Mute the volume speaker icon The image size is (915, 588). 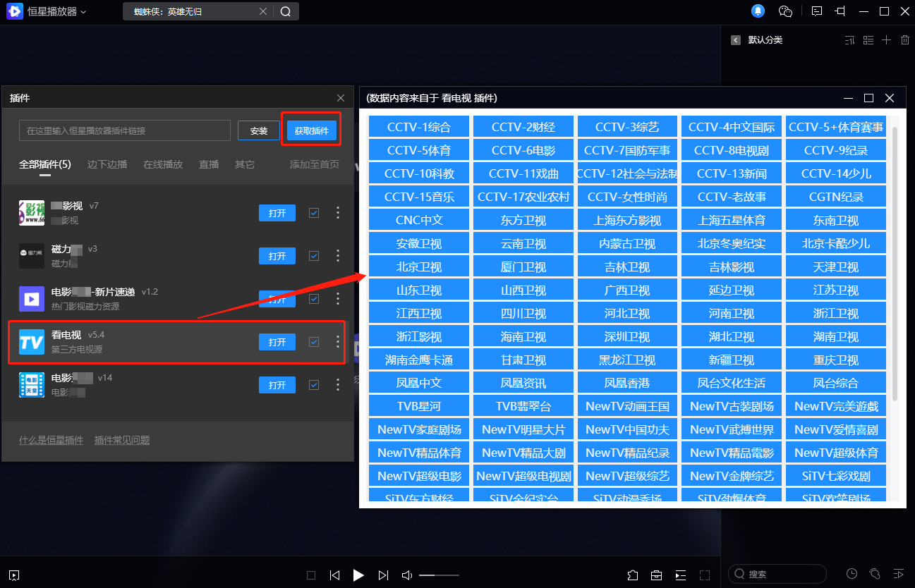point(407,575)
